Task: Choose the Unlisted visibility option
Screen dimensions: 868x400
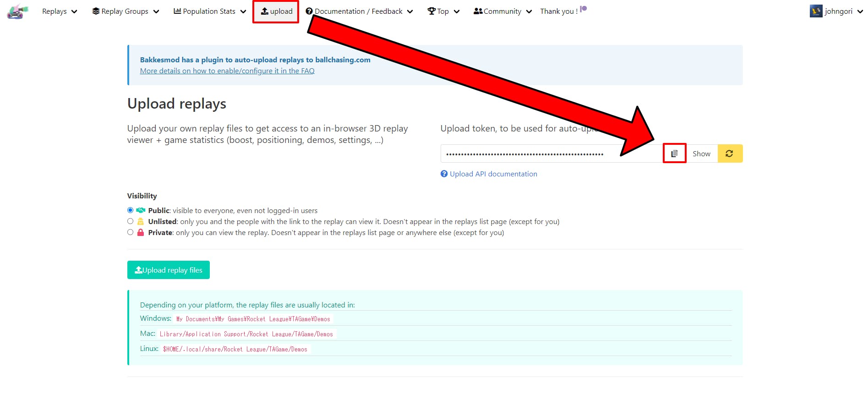Action: [131, 221]
